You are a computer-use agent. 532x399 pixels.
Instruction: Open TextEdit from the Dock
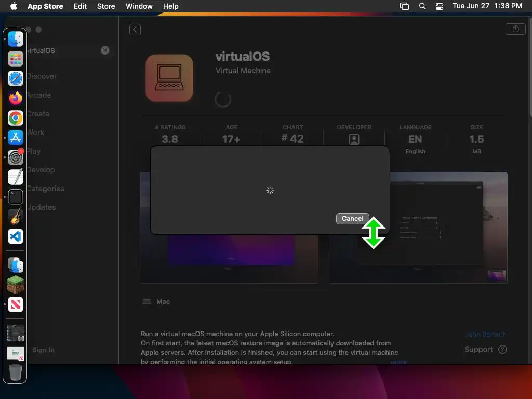click(16, 177)
